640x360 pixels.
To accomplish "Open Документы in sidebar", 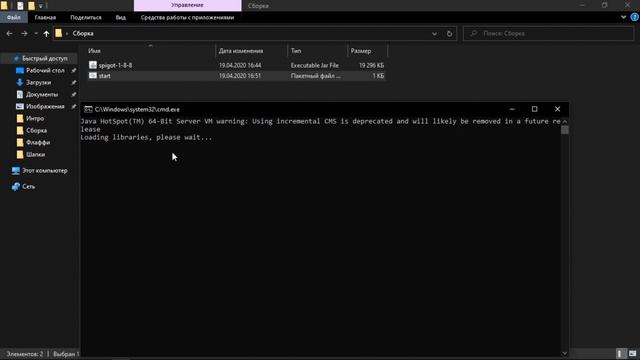I will point(42,95).
